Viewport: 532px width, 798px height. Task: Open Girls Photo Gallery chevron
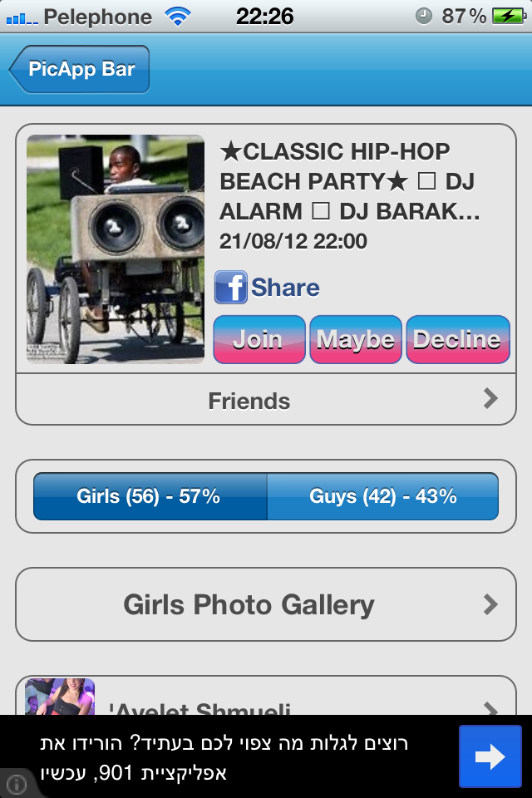(490, 604)
